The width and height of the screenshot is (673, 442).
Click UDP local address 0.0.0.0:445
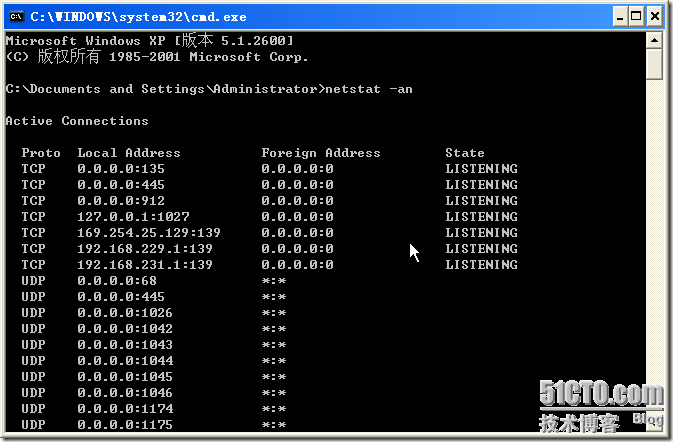click(x=121, y=297)
